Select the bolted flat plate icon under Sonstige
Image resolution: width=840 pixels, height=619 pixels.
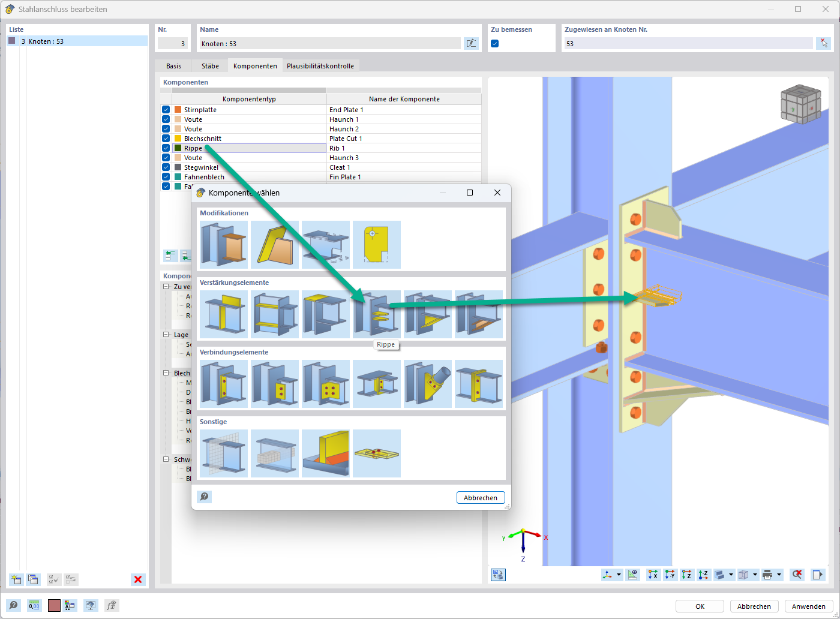(x=377, y=453)
